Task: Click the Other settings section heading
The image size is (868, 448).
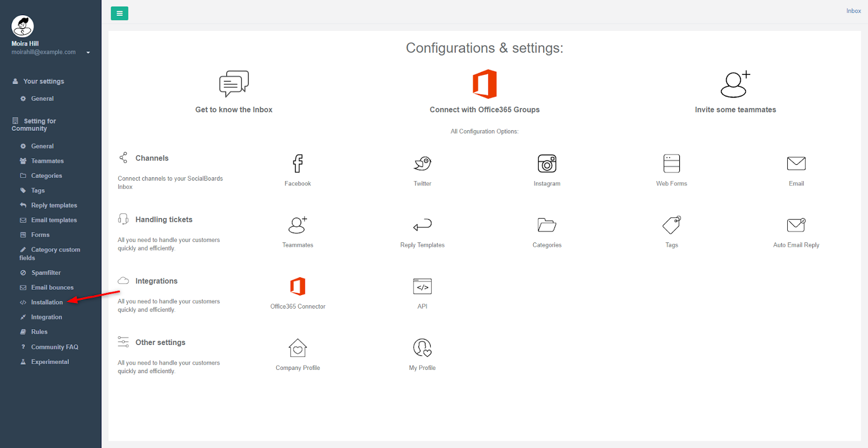Action: coord(161,342)
